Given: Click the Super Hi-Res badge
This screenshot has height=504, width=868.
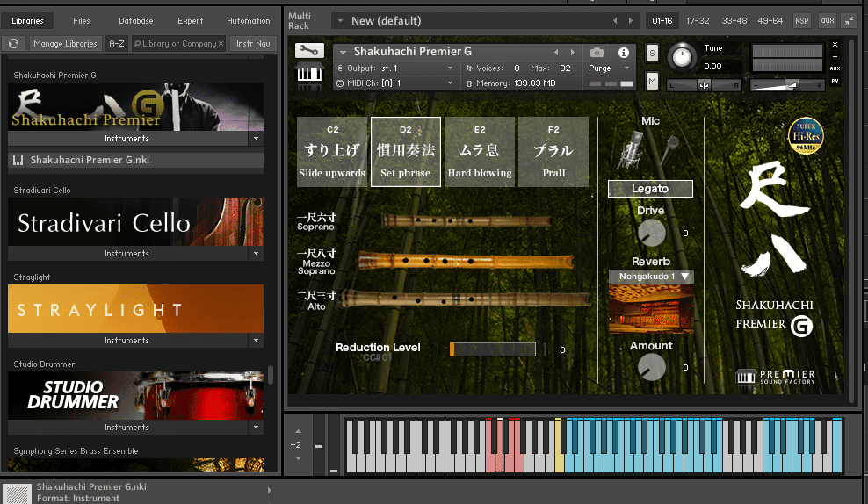Looking at the screenshot, I should (x=806, y=135).
